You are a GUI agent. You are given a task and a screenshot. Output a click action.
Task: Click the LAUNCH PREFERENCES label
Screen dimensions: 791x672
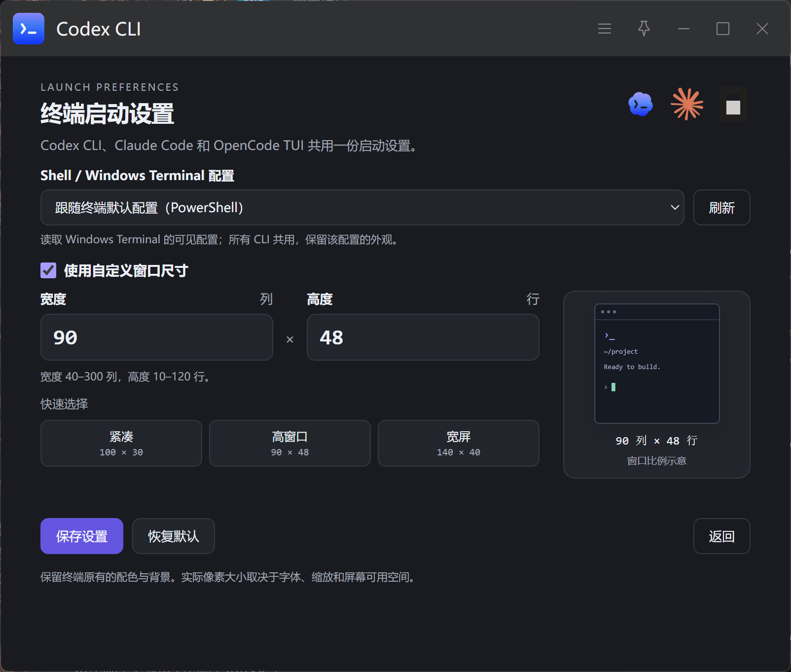[x=109, y=87]
